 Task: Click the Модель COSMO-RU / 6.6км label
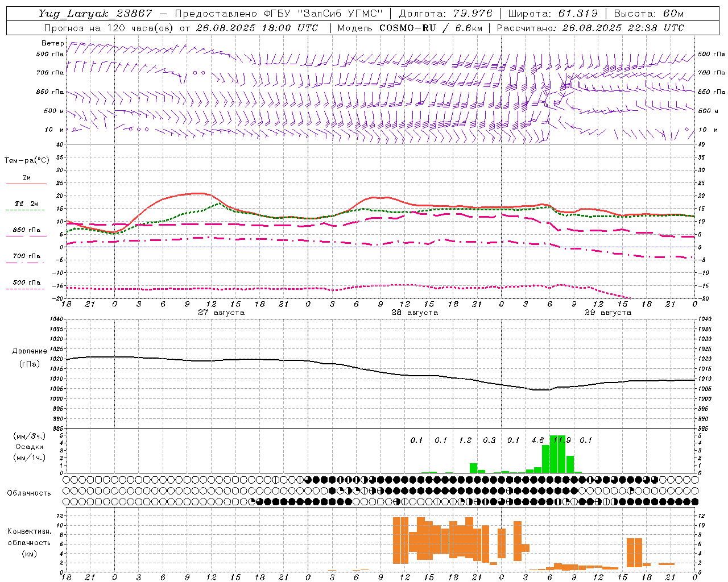pyautogui.click(x=410, y=28)
